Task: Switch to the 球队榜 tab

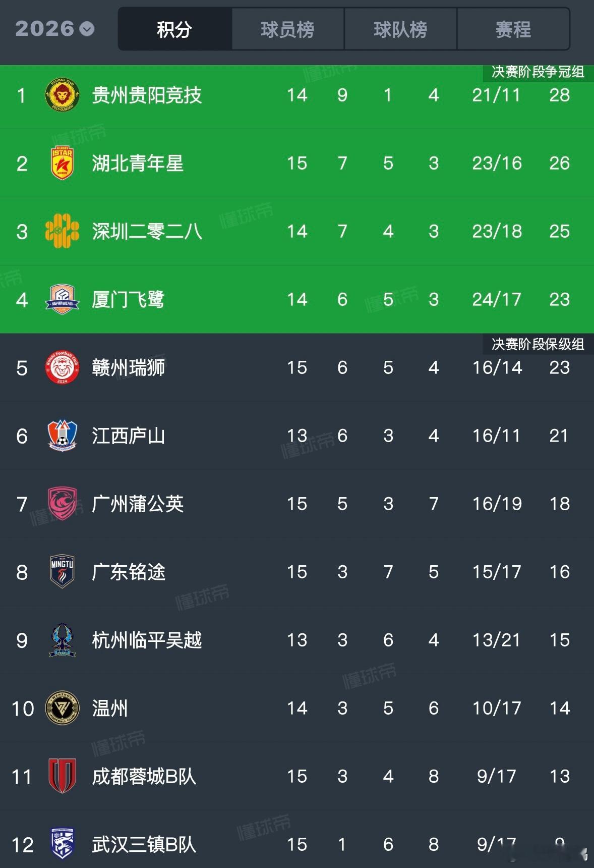Action: click(x=400, y=29)
